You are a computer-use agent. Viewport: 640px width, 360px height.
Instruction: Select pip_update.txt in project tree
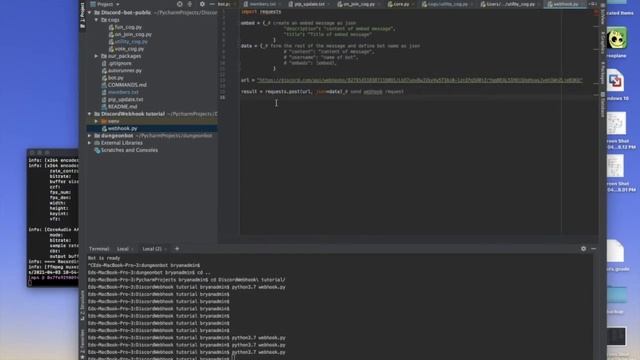pos(122,99)
